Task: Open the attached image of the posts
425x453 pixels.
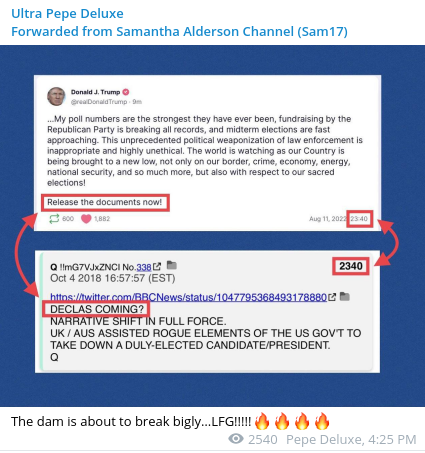Action: tap(212, 226)
